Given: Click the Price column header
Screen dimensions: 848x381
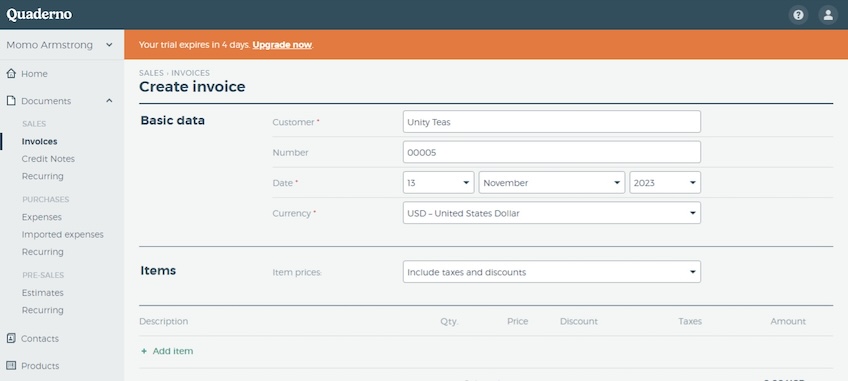Looking at the screenshot, I should [x=518, y=321].
